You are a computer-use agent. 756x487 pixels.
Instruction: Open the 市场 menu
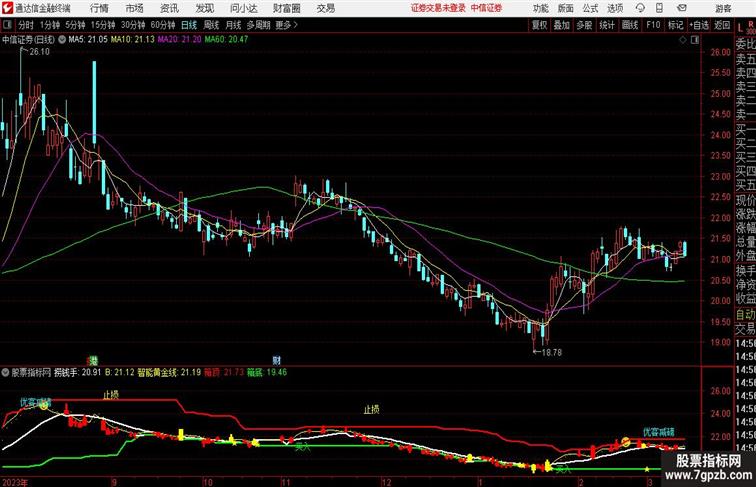[135, 8]
